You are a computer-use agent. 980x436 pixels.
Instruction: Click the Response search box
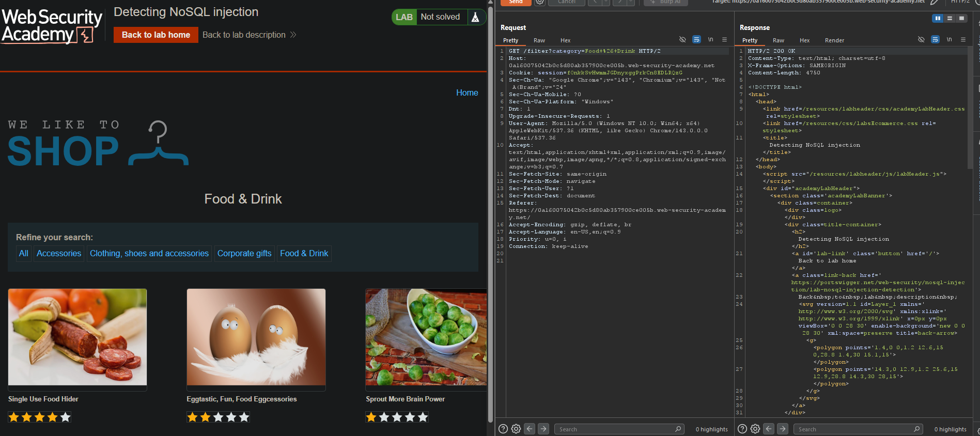(x=858, y=429)
